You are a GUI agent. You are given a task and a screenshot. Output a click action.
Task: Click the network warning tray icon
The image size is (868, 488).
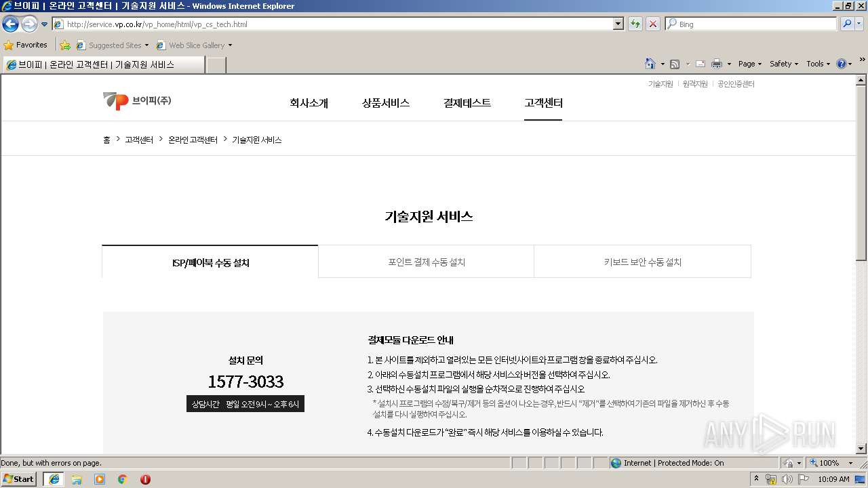point(771,479)
